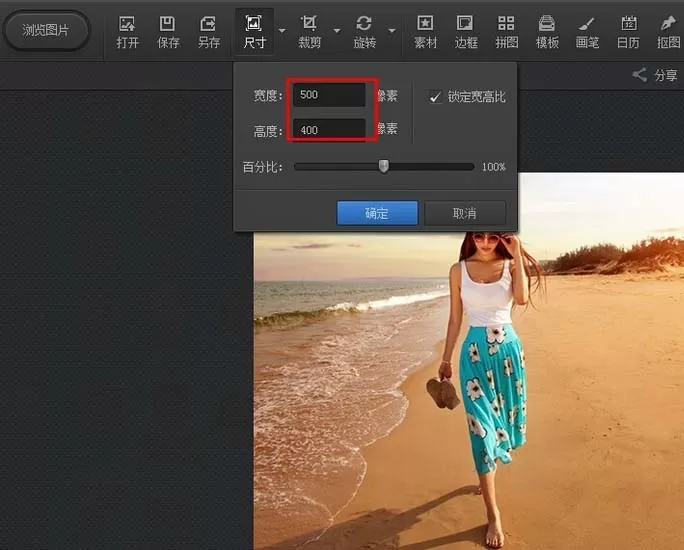Viewport: 684px width, 550px height.
Task: Select the 裁剪 crop tool
Action: coord(309,32)
